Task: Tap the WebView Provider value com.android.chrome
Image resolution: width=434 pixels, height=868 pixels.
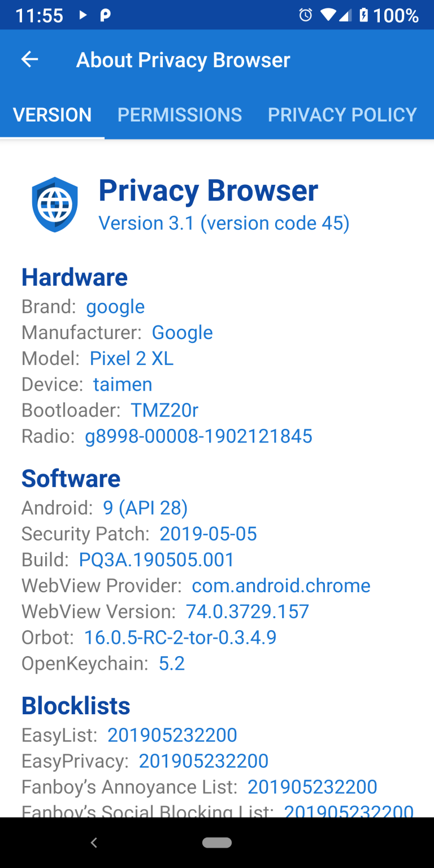Action: click(x=281, y=585)
